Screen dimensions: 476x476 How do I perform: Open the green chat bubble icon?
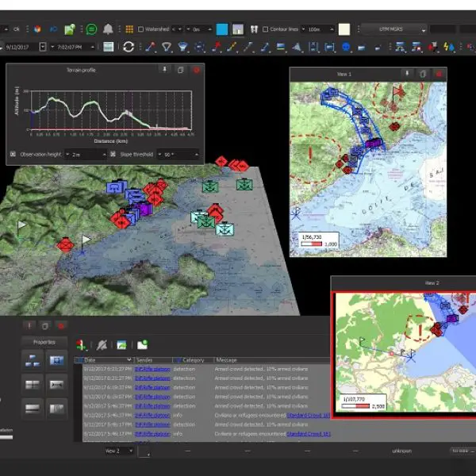[91, 29]
